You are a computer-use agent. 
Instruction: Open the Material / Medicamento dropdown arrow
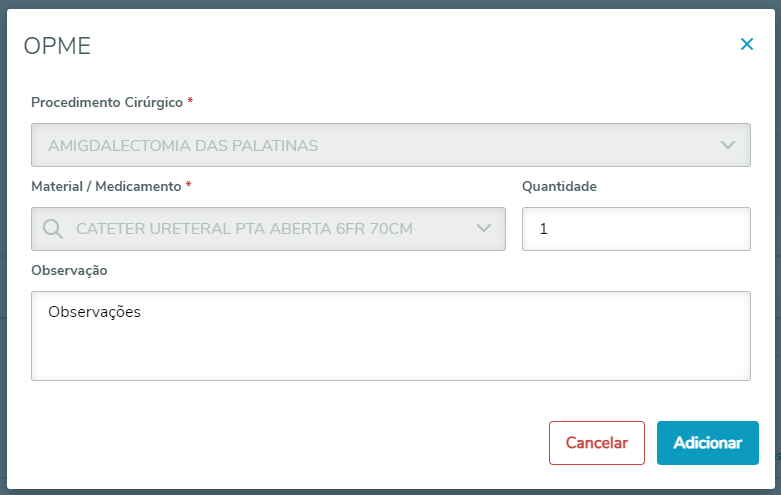click(x=484, y=229)
